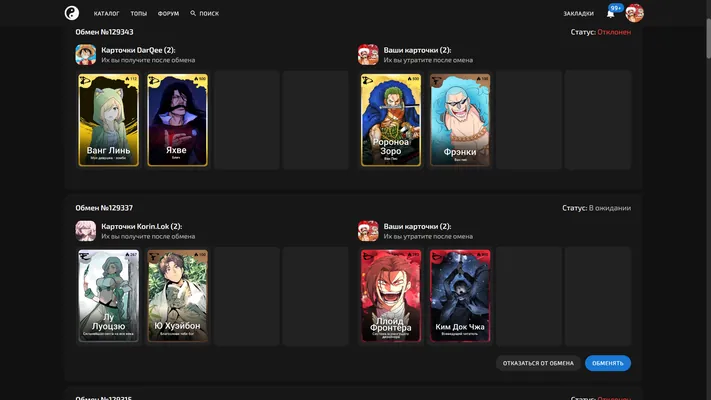Go to the Форум section
Image resolution: width=711 pixels, height=400 pixels.
(x=168, y=14)
